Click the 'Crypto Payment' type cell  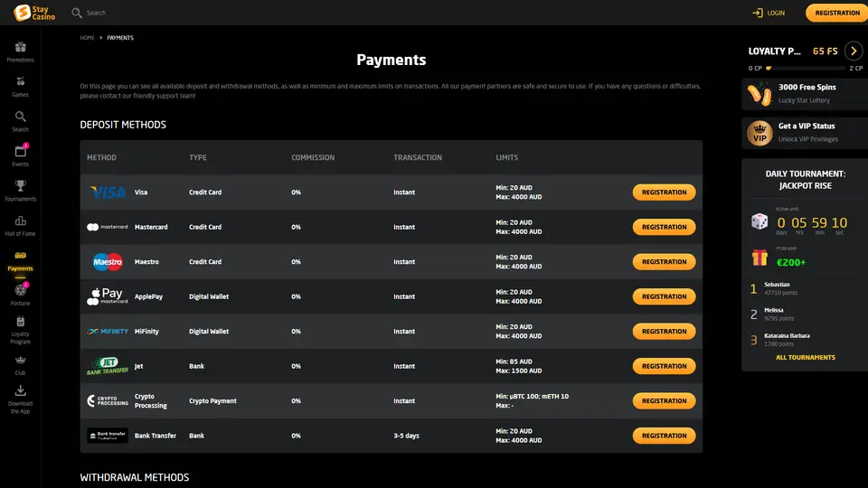[x=212, y=400]
